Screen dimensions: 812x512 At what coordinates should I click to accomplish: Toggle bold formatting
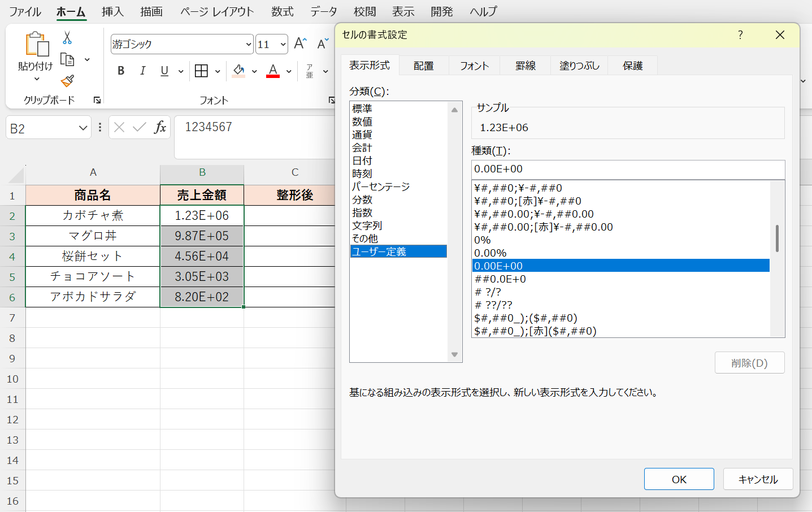coord(121,71)
